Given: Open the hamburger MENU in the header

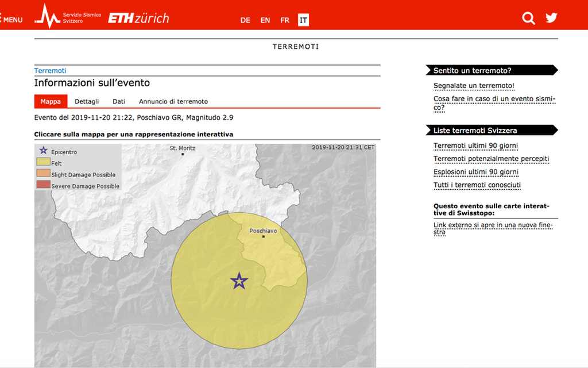Looking at the screenshot, I should click(13, 18).
